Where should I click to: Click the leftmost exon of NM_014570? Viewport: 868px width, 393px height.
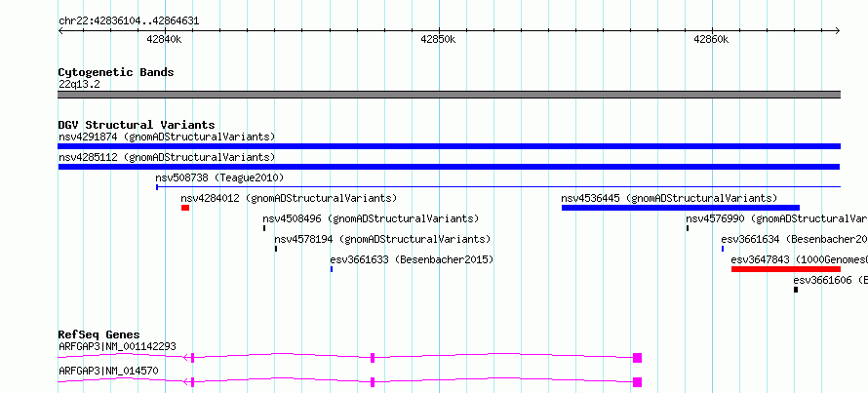192,382
